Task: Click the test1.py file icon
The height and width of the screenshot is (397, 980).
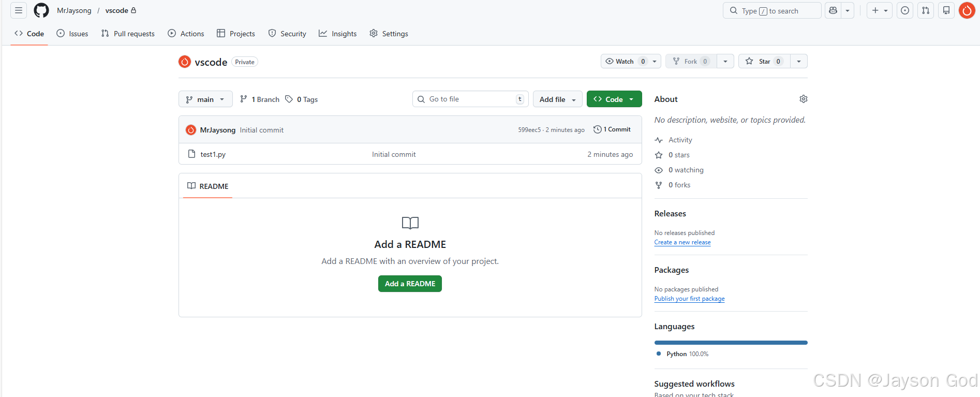Action: click(x=191, y=154)
